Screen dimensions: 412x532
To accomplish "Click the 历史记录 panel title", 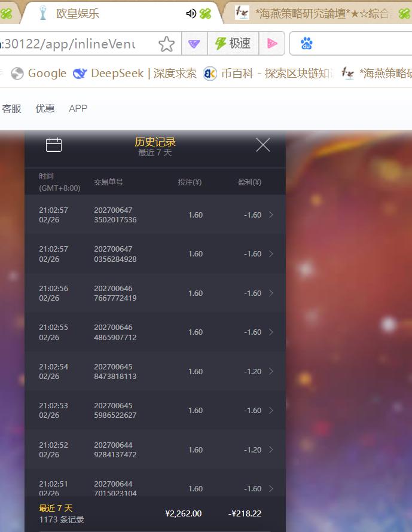I will tap(155, 142).
